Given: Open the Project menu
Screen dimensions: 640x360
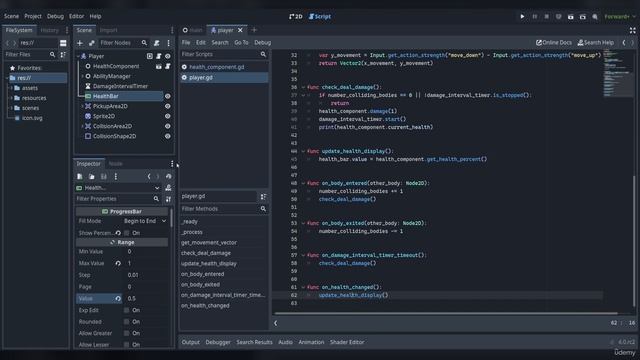Looking at the screenshot, I should pyautogui.click(x=33, y=16).
